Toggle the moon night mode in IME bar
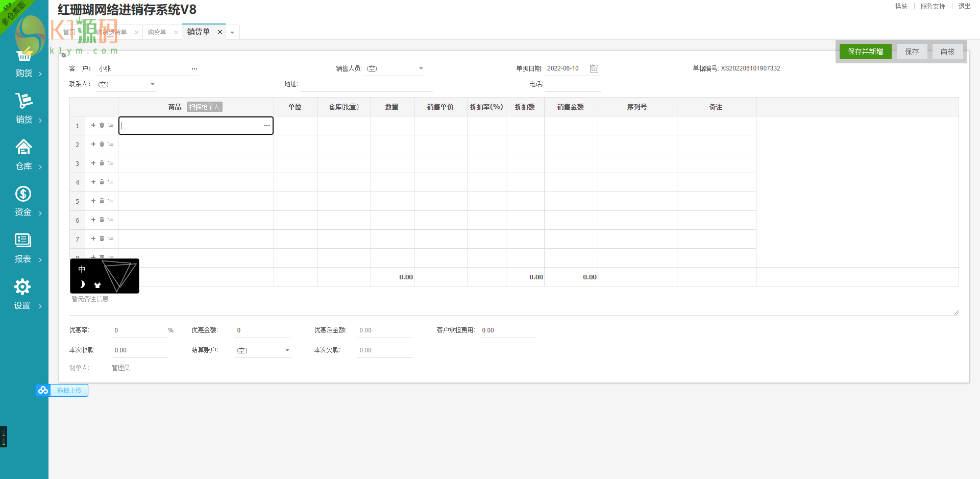 click(x=82, y=284)
